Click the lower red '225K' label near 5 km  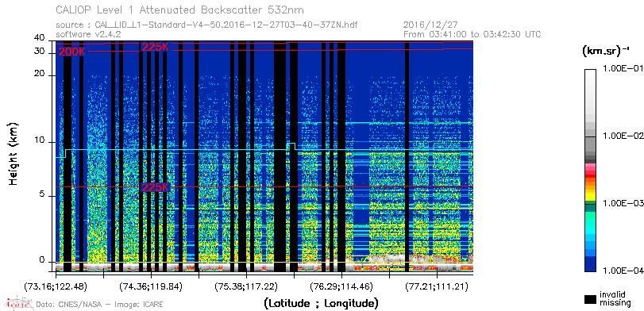tap(155, 187)
